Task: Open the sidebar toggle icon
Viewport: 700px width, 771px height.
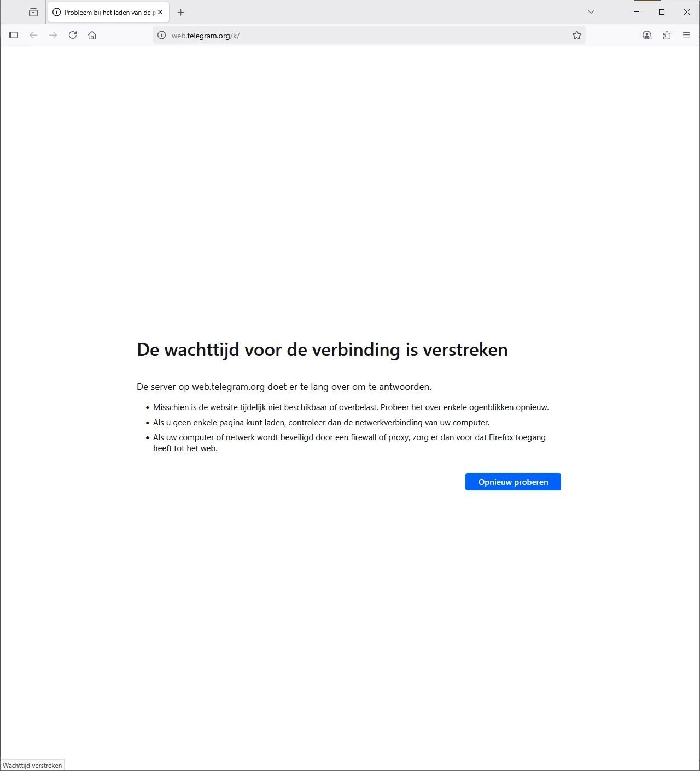Action: 14,35
